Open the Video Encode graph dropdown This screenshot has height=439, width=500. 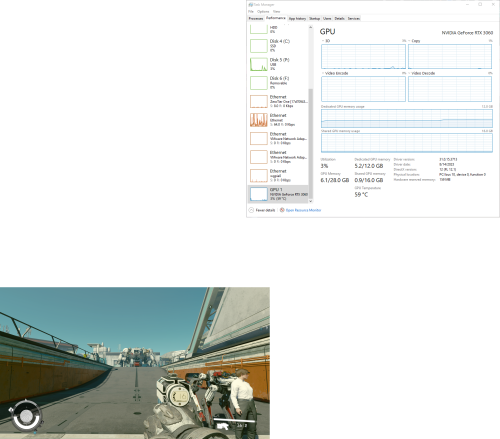pyautogui.click(x=323, y=73)
